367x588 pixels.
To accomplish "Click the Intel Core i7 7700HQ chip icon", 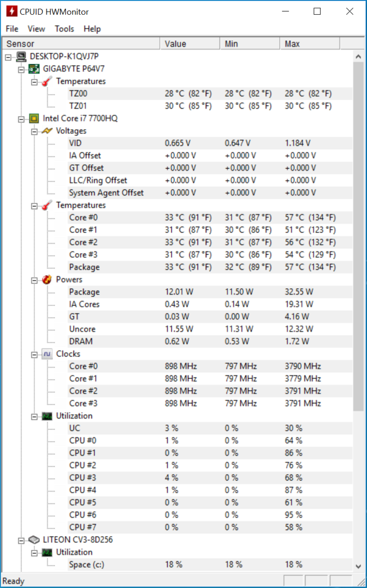I will click(34, 118).
